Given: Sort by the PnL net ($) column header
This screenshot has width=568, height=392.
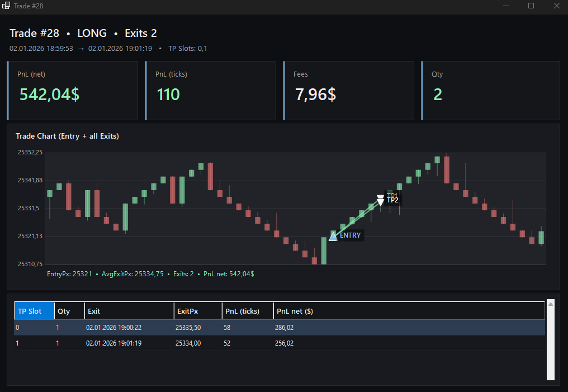Looking at the screenshot, I should [408, 311].
